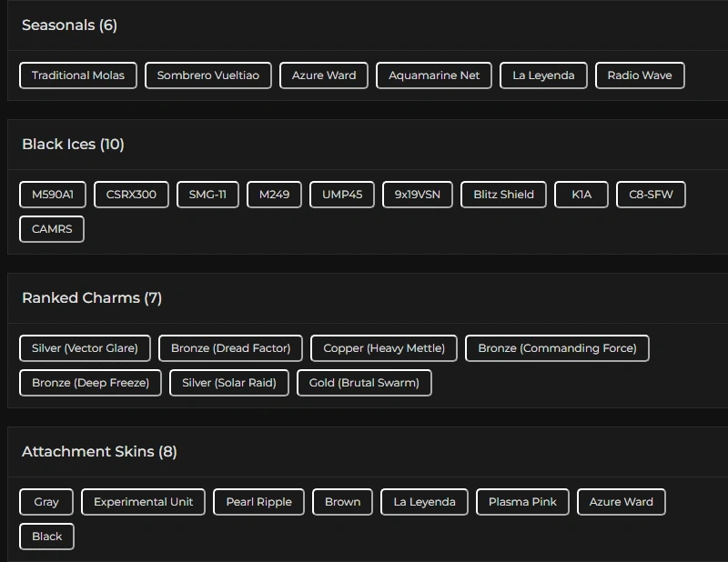The image size is (728, 562).
Task: Choose the Plasma Pink attachment skin
Action: tap(522, 502)
